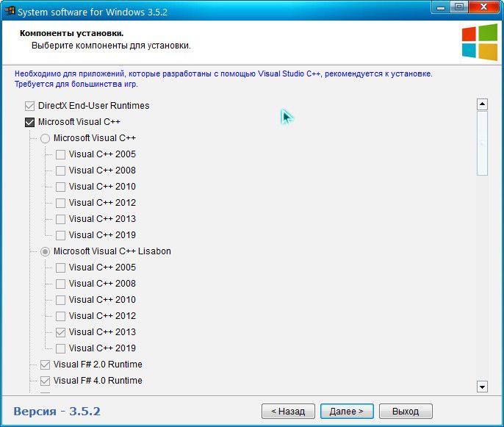Click the Visual F# 2.0 Runtime label

click(x=98, y=365)
